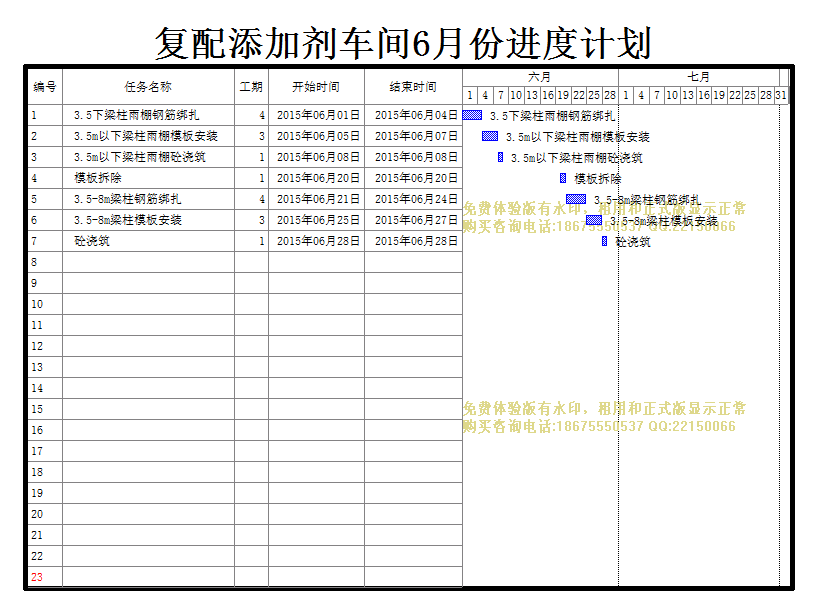Image resolution: width=816 pixels, height=612 pixels.
Task: Click the 七月 month header in timeline
Action: [698, 77]
